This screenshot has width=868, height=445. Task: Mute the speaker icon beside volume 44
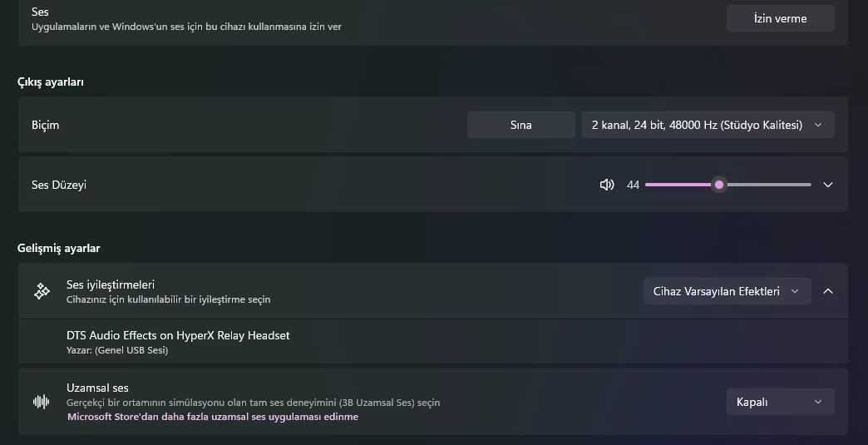click(607, 185)
